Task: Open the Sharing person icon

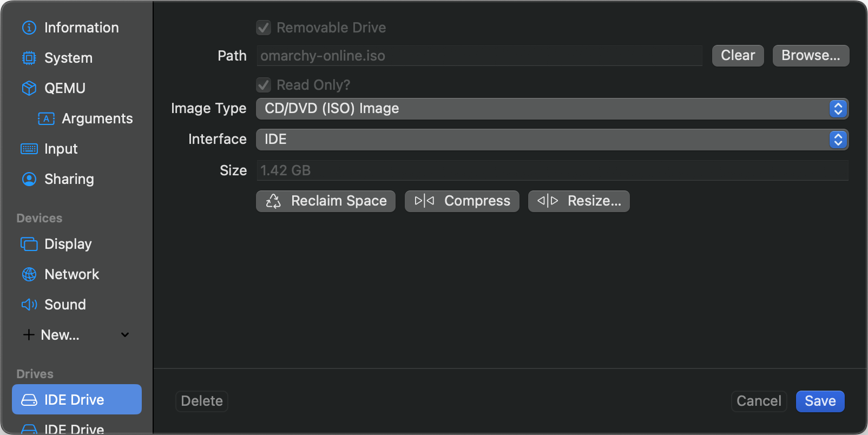Action: pos(29,179)
